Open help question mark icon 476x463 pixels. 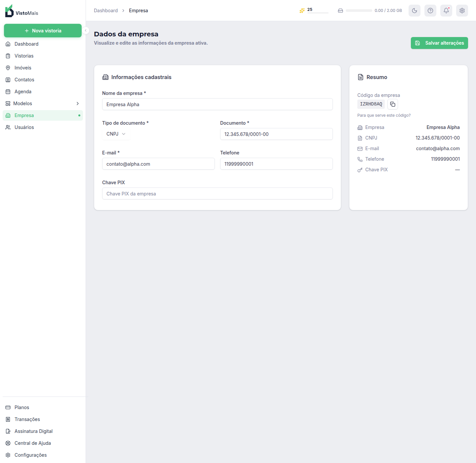430,11
